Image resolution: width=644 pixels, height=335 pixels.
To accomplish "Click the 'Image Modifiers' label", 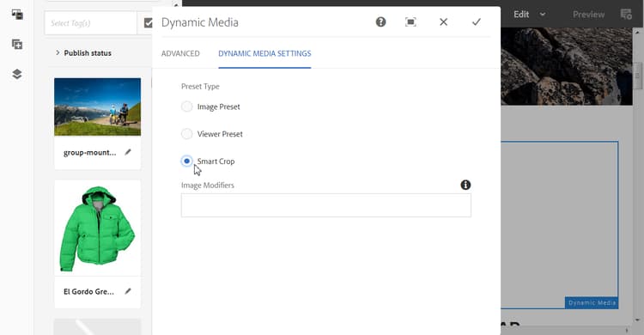I will 208,186.
